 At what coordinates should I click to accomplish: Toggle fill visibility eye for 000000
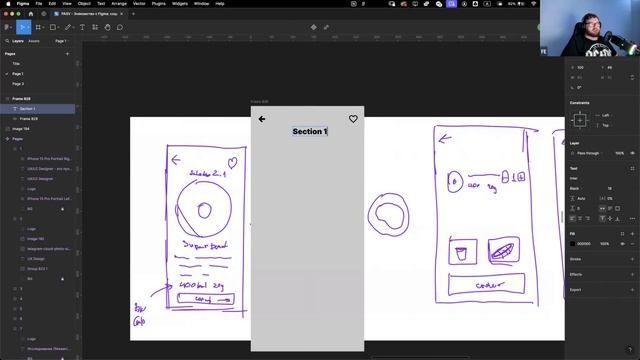[622, 244]
